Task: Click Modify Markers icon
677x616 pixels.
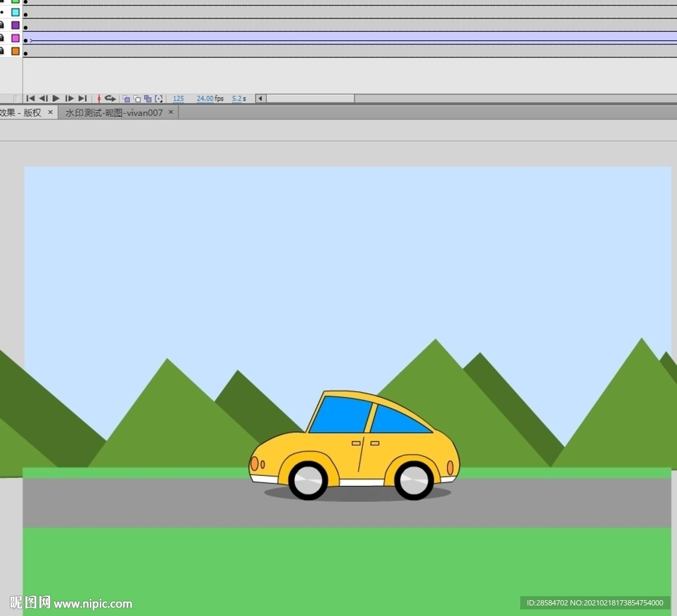Action: pyautogui.click(x=159, y=98)
